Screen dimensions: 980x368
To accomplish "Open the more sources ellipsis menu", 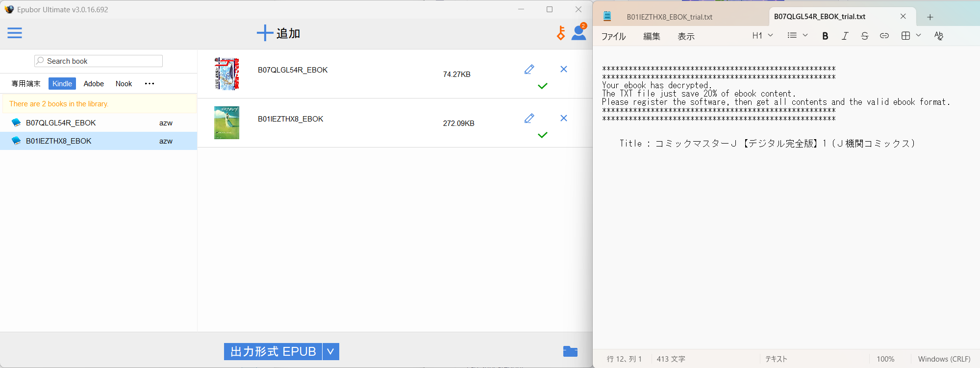I will [150, 83].
